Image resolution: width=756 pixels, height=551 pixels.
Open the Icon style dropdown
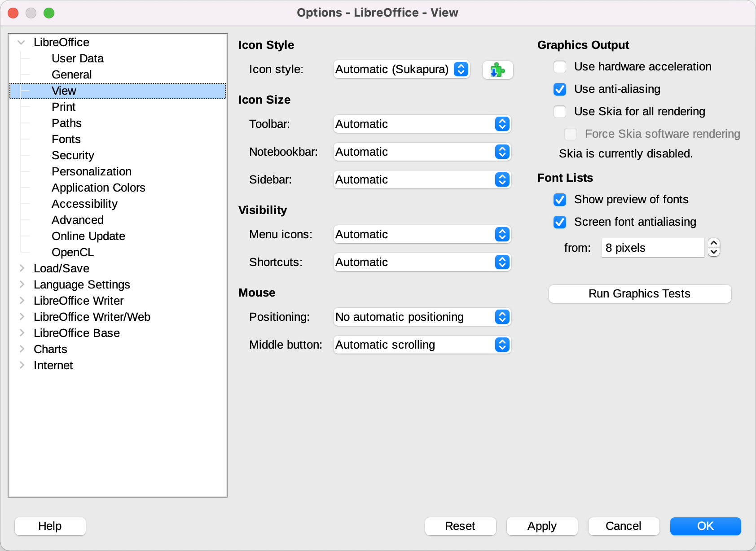point(401,70)
